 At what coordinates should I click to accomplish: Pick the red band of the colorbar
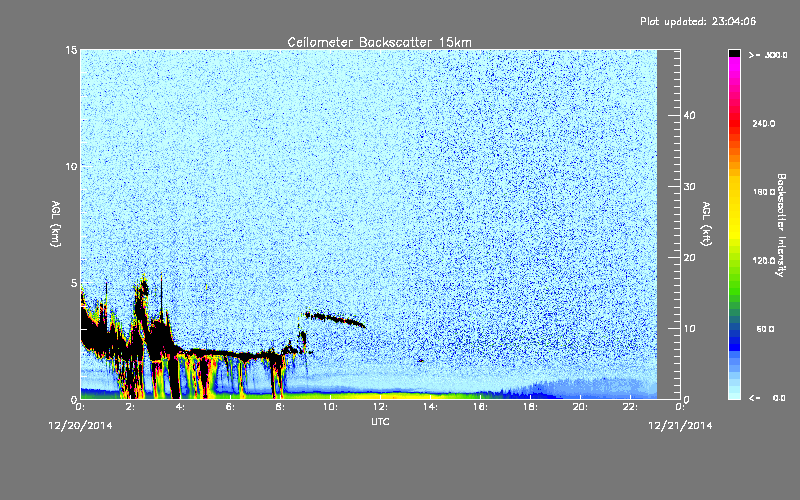734,122
